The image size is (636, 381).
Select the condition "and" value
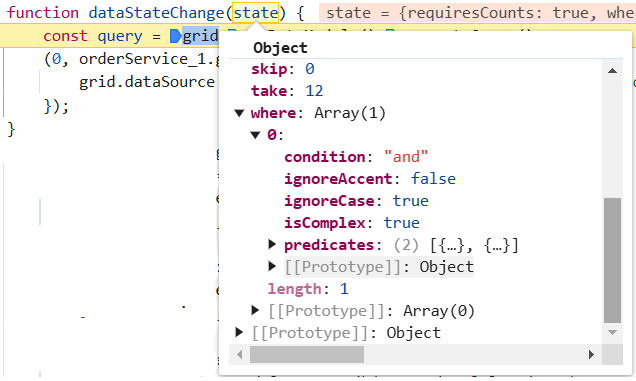point(406,157)
